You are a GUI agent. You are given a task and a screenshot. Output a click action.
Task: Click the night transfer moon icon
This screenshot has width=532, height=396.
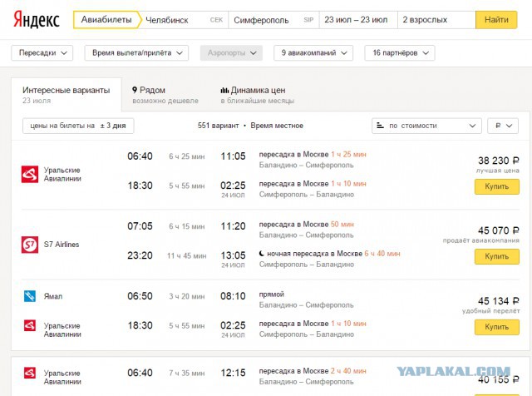262,254
